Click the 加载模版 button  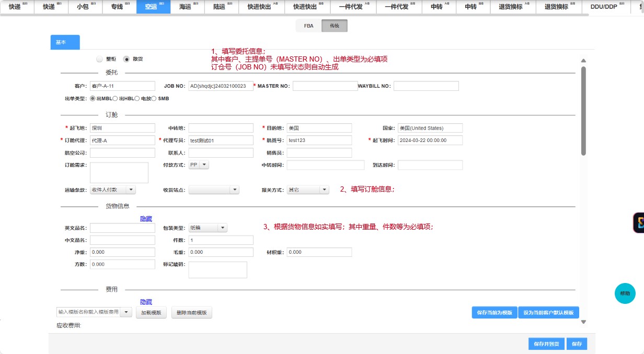click(152, 313)
